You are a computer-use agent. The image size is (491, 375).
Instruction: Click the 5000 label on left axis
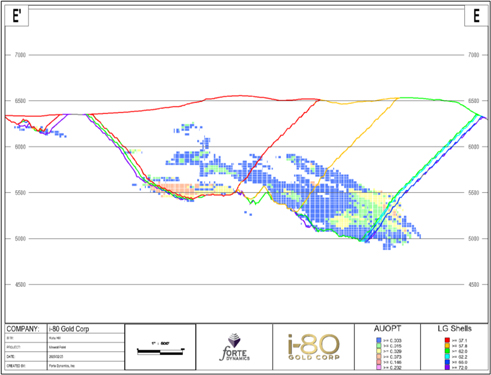tap(20, 239)
